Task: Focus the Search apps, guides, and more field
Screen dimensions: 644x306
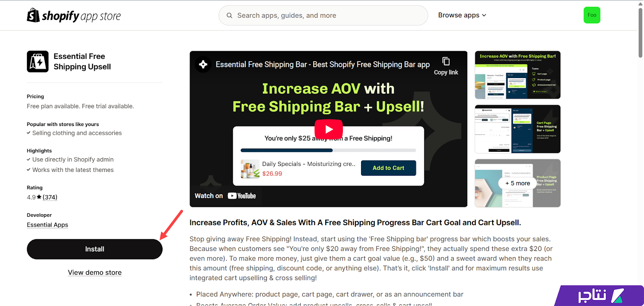Action: point(323,15)
